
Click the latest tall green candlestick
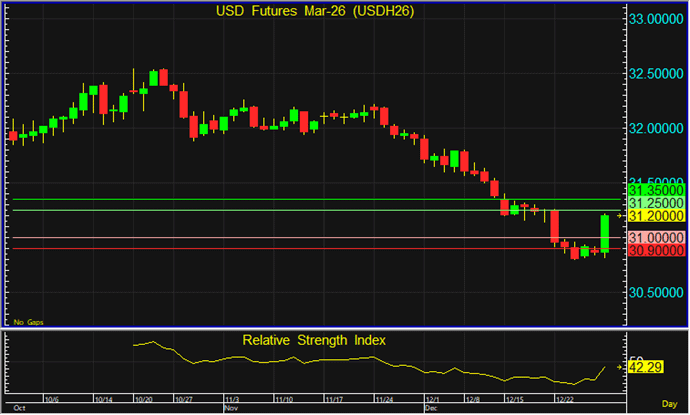[x=605, y=233]
